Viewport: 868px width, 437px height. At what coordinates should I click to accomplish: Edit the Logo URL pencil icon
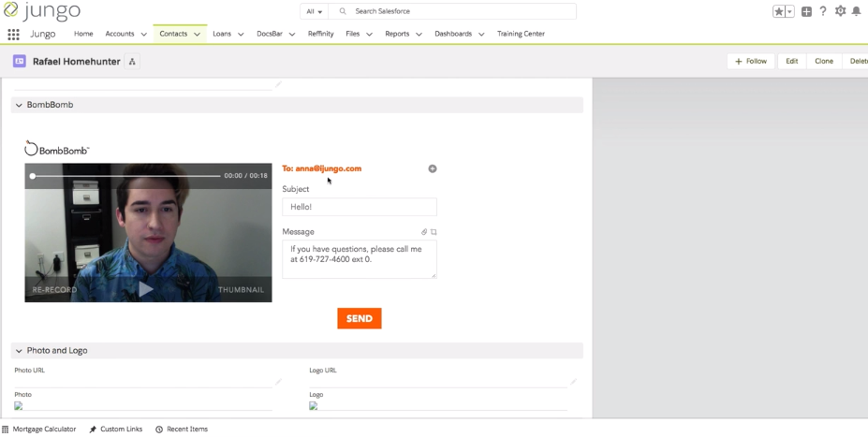[x=573, y=381]
